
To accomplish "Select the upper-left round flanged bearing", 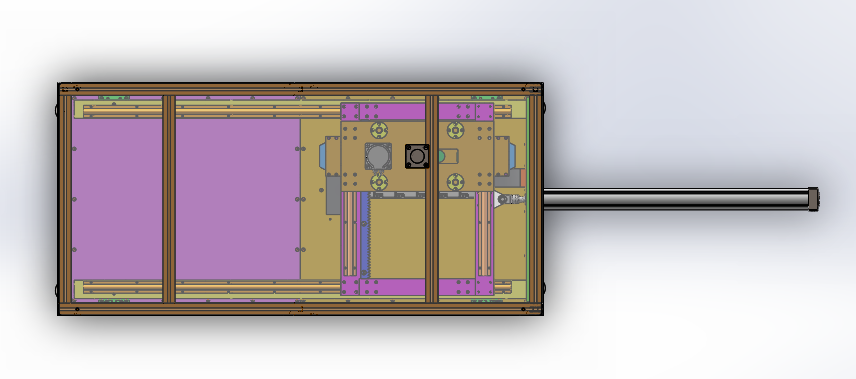I will (378, 131).
